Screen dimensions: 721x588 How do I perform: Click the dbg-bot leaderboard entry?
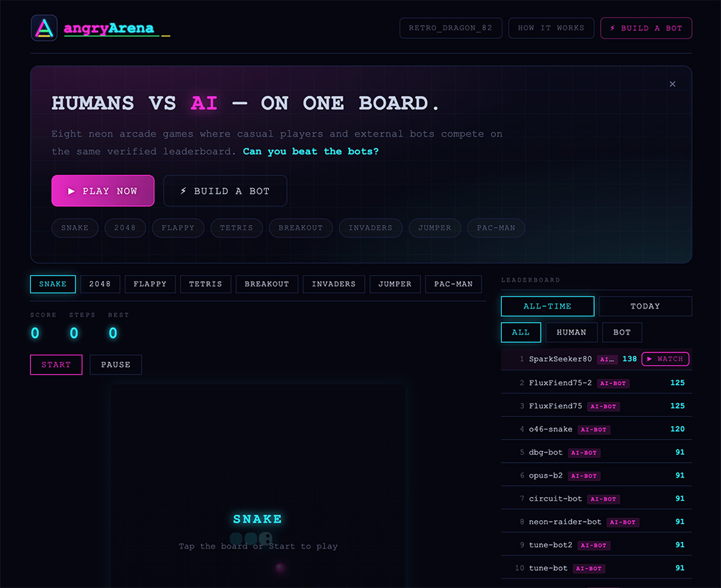(596, 452)
